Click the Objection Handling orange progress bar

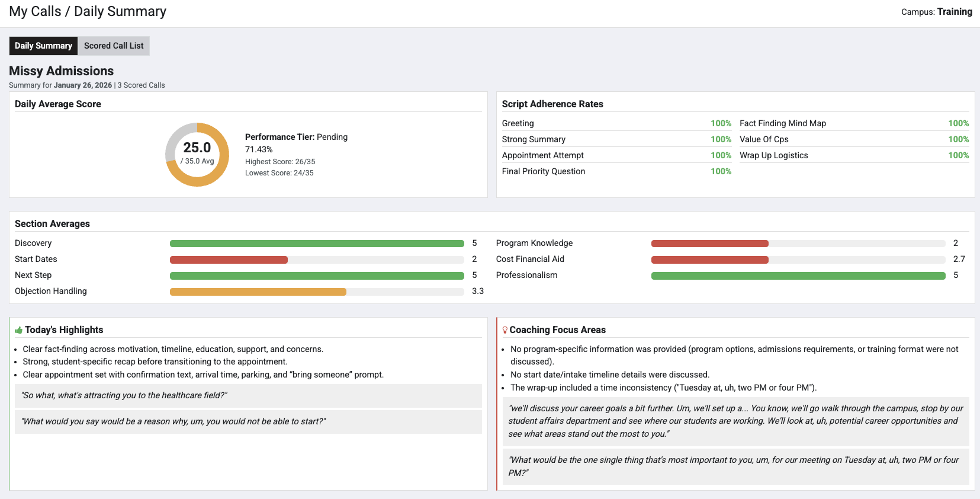pyautogui.click(x=258, y=292)
